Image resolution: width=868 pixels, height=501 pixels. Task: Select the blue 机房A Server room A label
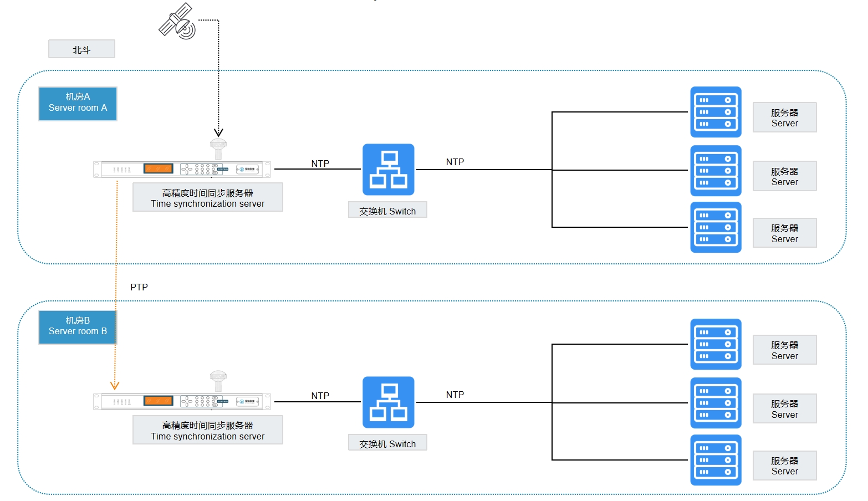(78, 103)
